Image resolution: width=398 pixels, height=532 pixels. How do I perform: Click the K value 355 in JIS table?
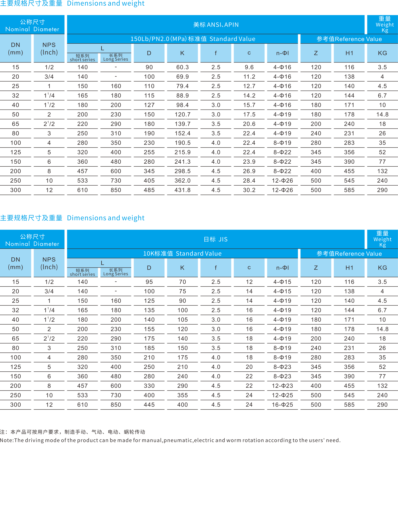[x=183, y=395]
